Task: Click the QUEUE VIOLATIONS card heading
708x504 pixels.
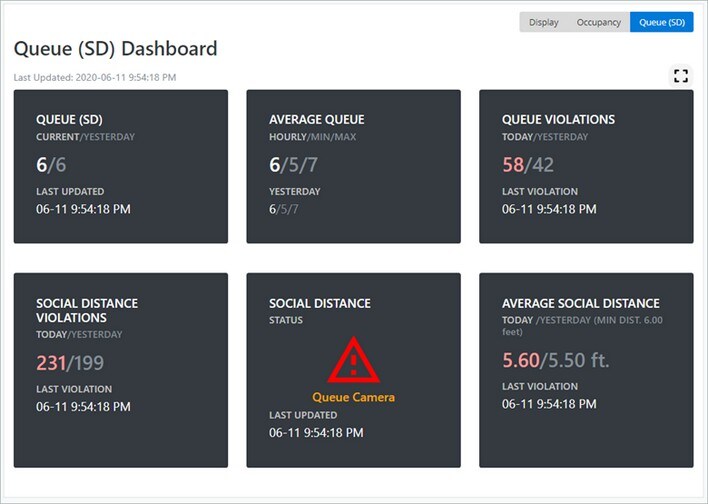Action: pyautogui.click(x=558, y=119)
